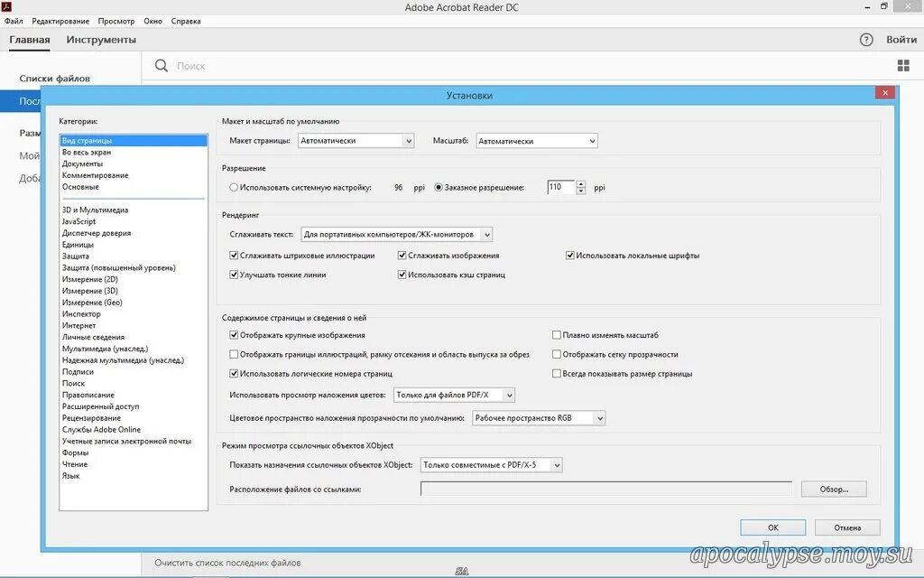Image resolution: width=924 pixels, height=578 pixels.
Task: Toggle show large images checkbox
Action: 234,335
